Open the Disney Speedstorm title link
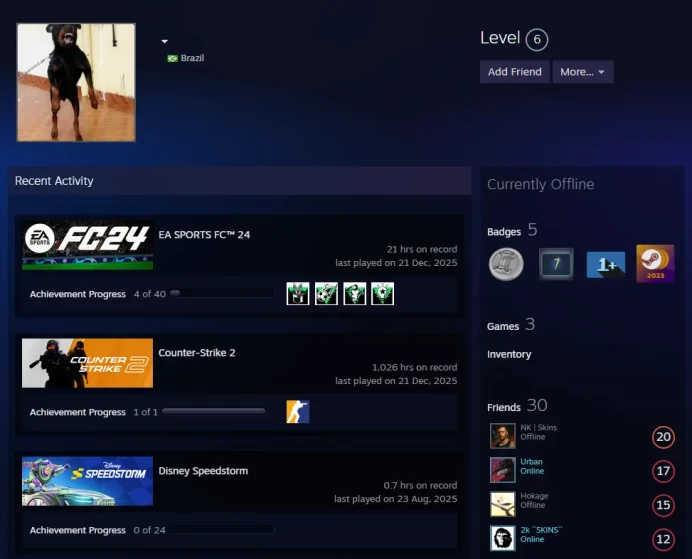692x559 pixels. [x=203, y=471]
